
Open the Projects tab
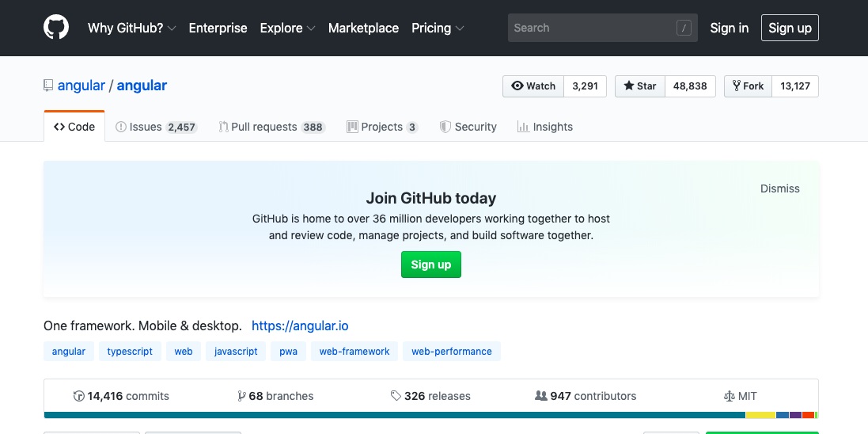382,127
